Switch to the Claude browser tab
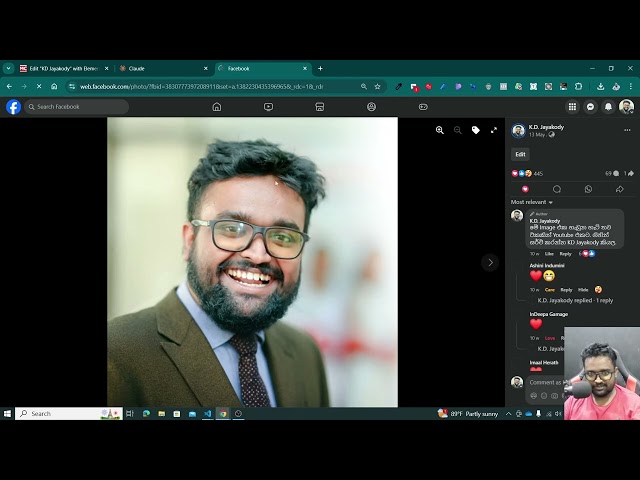 pyautogui.click(x=162, y=69)
